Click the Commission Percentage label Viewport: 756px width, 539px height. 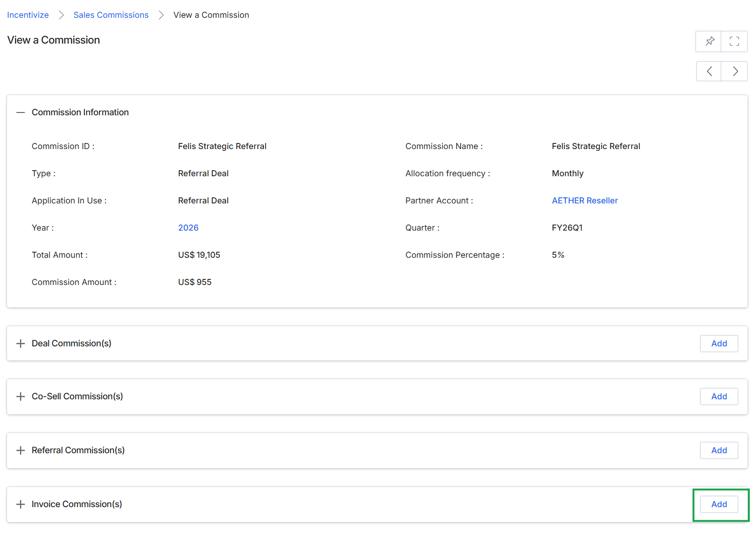pos(455,255)
